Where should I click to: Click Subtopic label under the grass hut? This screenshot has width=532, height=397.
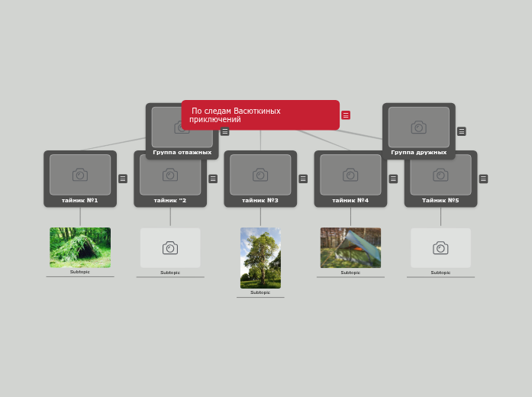(80, 272)
